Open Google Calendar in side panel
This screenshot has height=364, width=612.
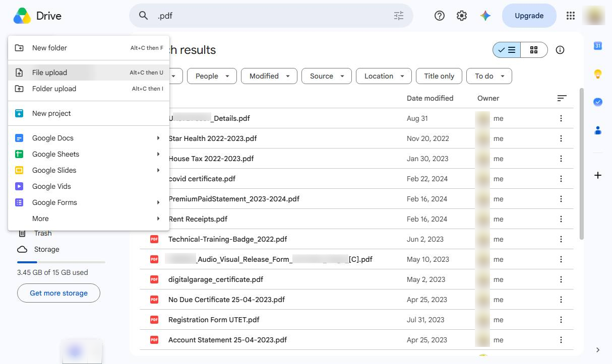[598, 46]
